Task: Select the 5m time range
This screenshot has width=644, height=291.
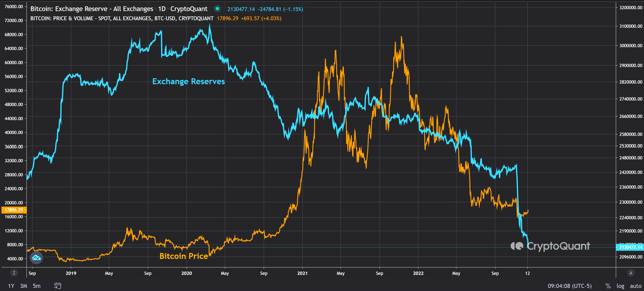Action: (36, 286)
